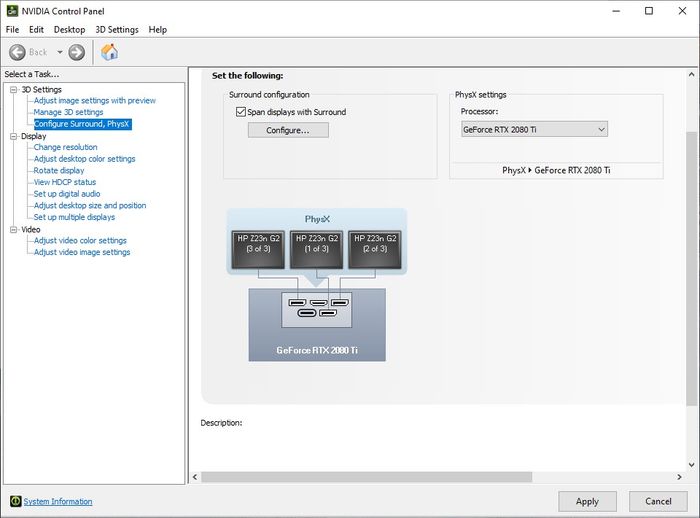700x518 pixels.
Task: Open Adjust desktop size and position
Action: (90, 205)
